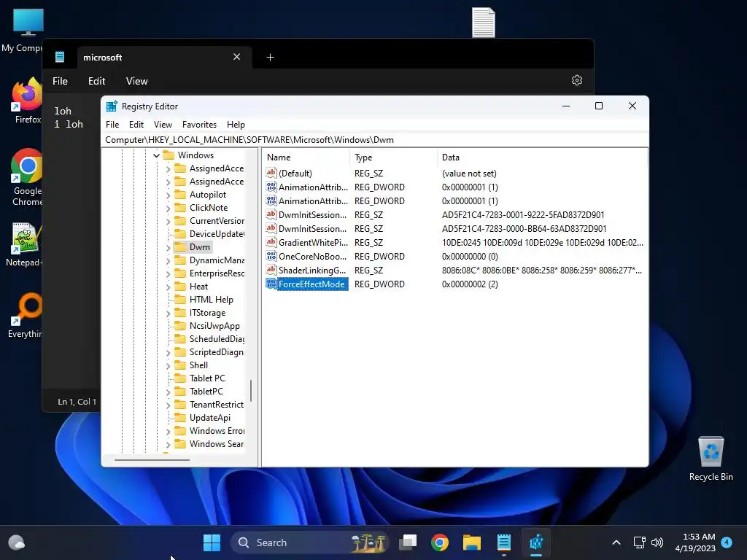
Task: Show hidden system tray icons
Action: pos(616,542)
